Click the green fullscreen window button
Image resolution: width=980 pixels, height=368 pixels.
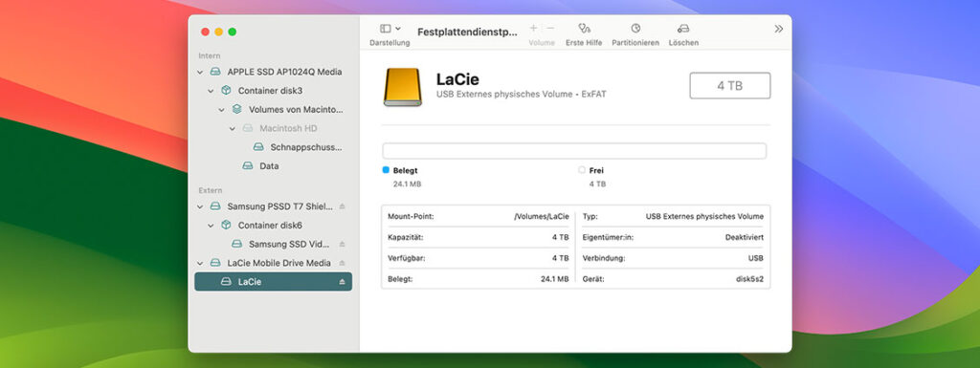pos(233,32)
